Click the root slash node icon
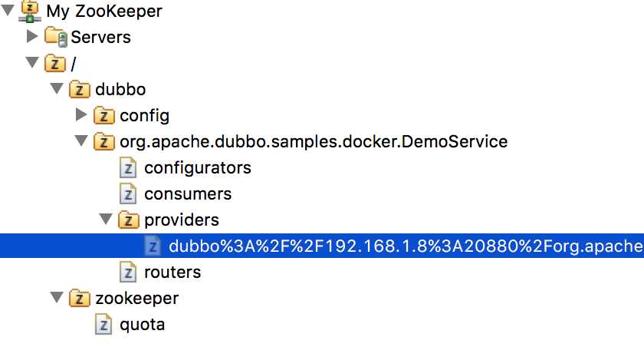Viewport: 644px width, 347px height. click(55, 63)
